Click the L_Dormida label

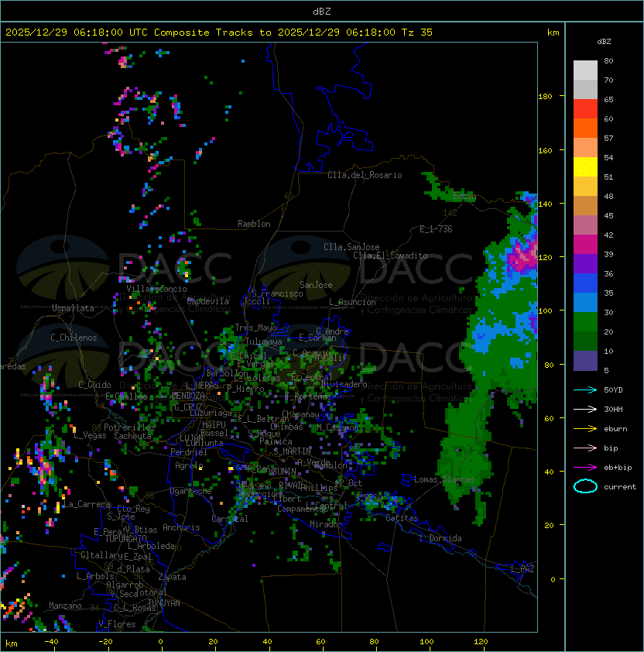[440, 538]
